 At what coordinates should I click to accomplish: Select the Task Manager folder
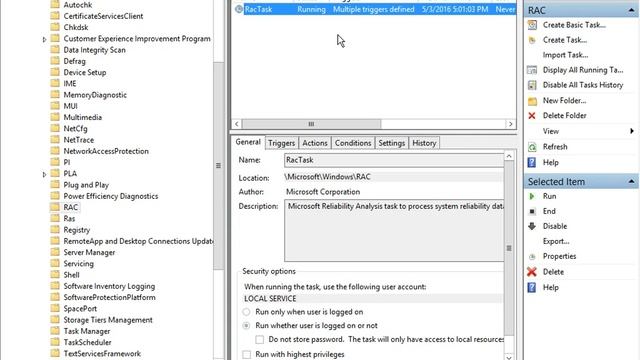87,331
